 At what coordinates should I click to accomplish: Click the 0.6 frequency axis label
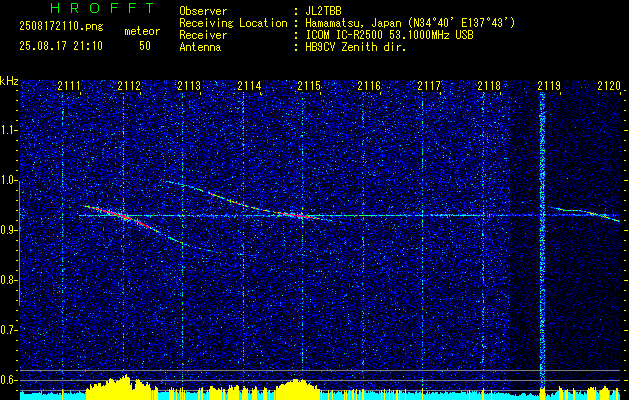pyautogui.click(x=8, y=380)
